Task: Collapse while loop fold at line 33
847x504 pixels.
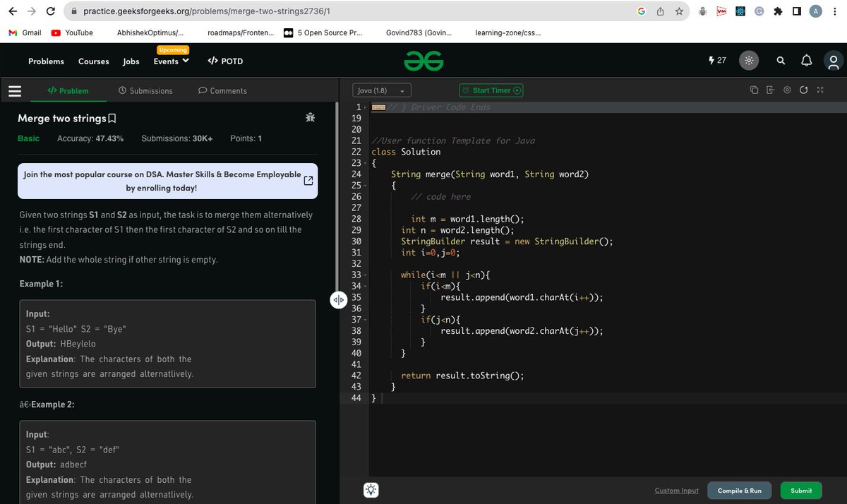Action: [366, 275]
